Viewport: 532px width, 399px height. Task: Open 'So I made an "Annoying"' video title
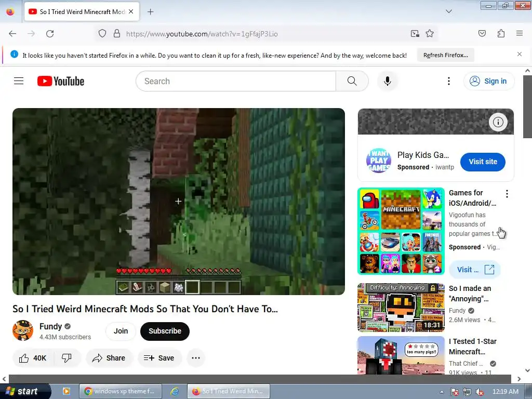[x=470, y=294]
